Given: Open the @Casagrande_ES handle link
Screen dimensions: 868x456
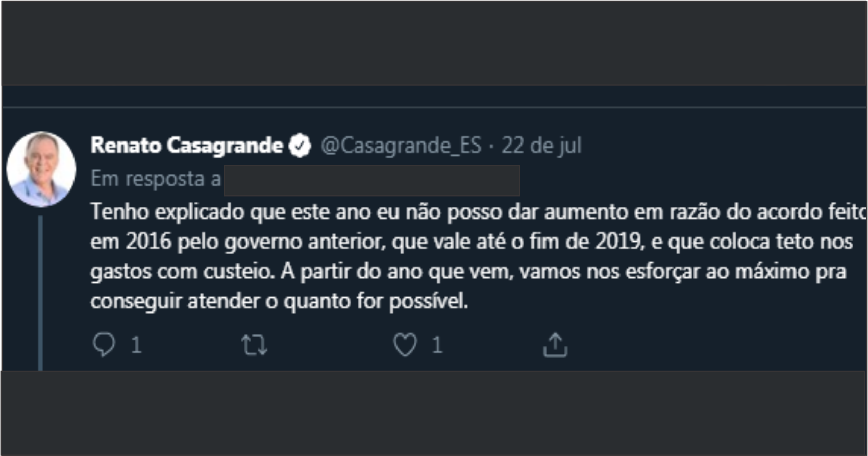Looking at the screenshot, I should [401, 146].
